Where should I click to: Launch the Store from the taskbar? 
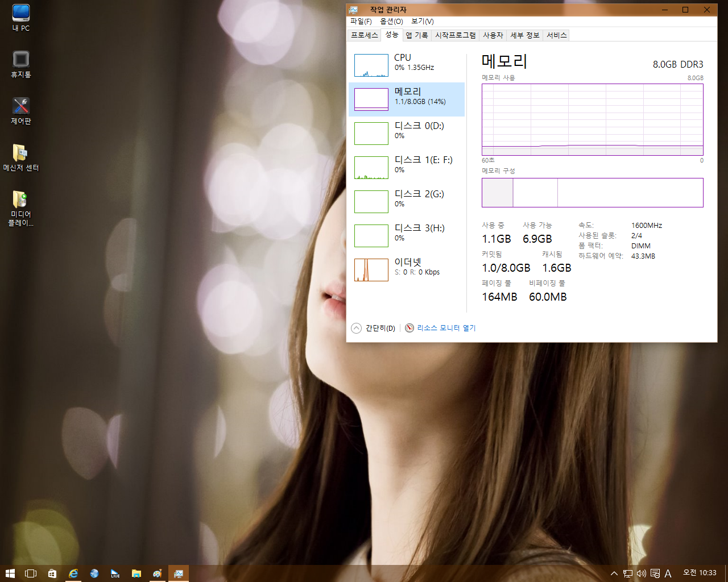[x=52, y=573]
